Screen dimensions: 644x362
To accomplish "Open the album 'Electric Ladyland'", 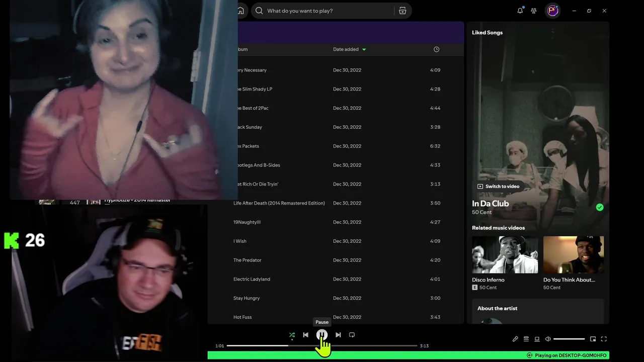I will coord(252,279).
